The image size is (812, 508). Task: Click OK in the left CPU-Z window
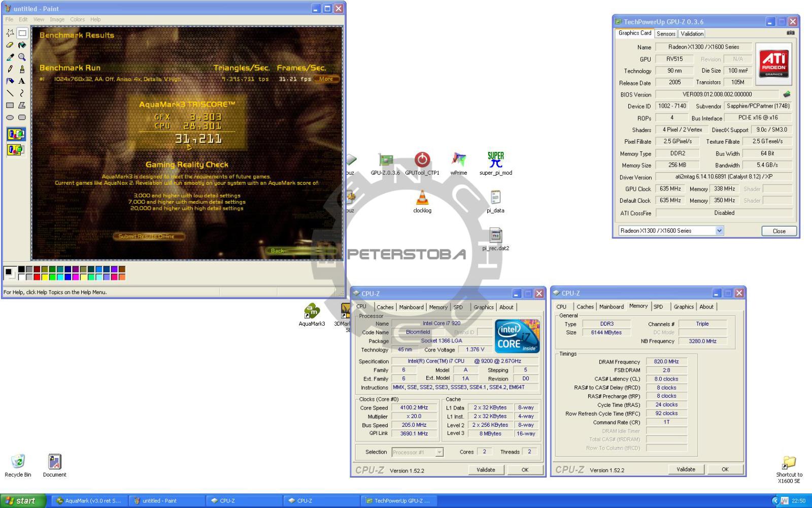click(x=525, y=470)
